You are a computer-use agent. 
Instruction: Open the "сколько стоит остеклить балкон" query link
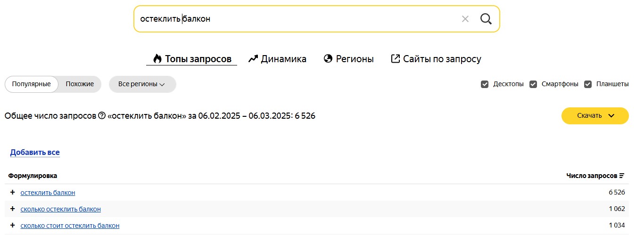click(70, 226)
